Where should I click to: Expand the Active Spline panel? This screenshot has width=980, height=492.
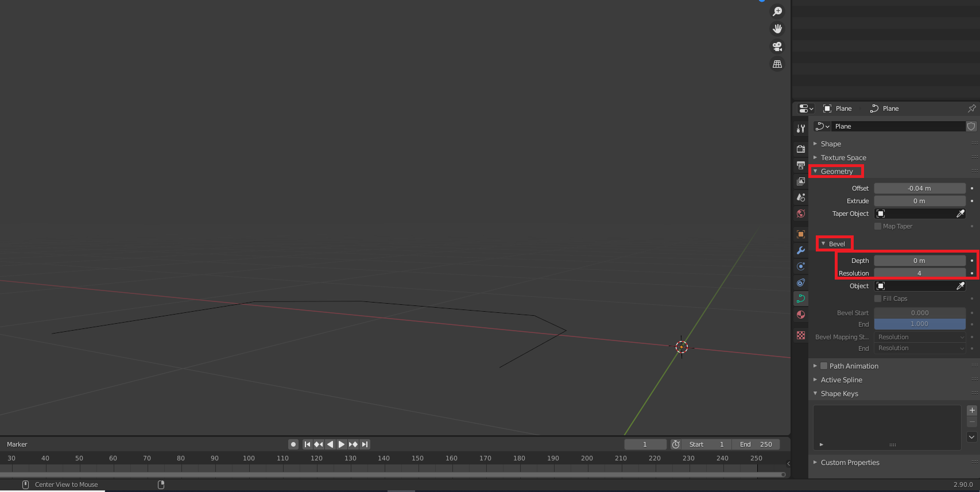tap(815, 379)
